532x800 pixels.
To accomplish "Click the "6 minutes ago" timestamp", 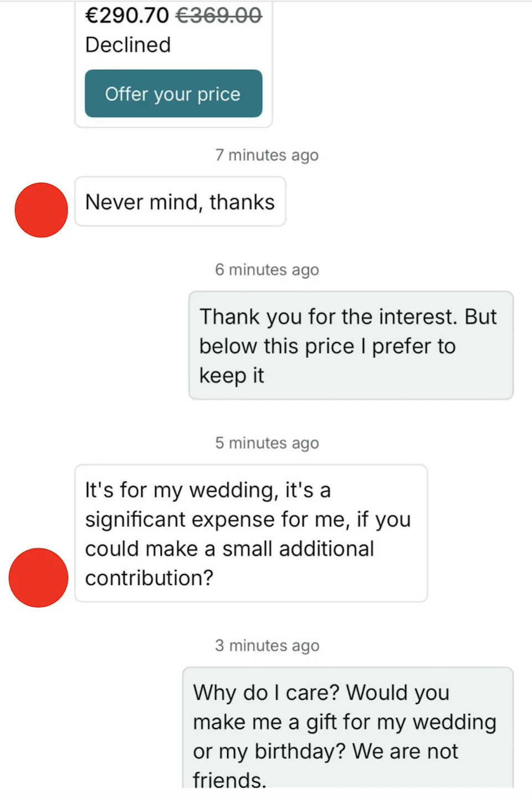I will coord(267,270).
